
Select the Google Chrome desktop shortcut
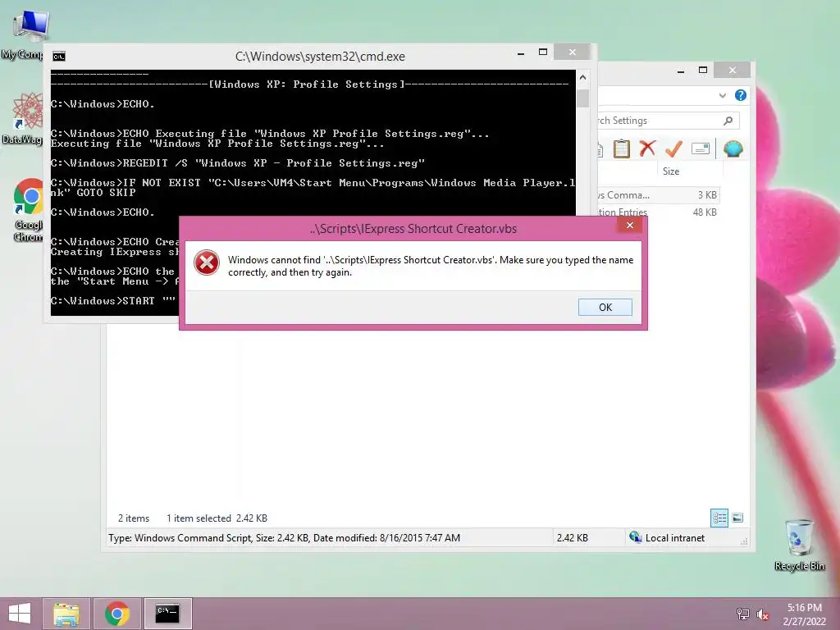point(28,210)
